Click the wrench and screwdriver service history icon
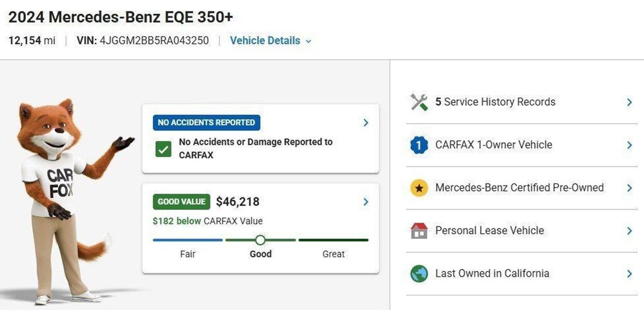Image resolution: width=644 pixels, height=310 pixels. (x=419, y=102)
